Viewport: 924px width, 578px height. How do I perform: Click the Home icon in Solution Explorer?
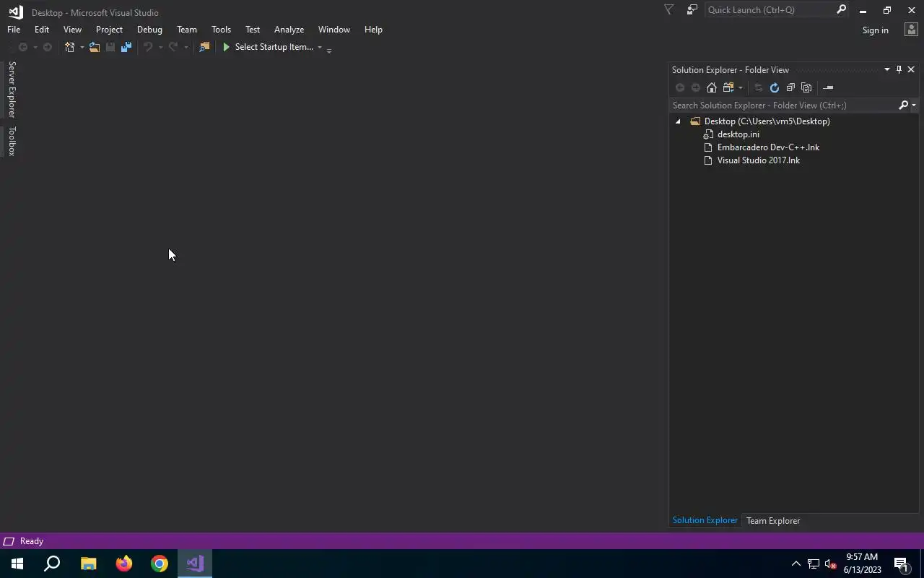coord(712,87)
